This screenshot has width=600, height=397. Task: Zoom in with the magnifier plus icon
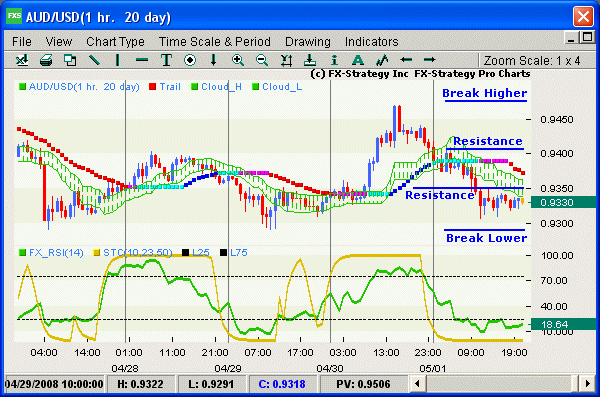click(x=238, y=60)
